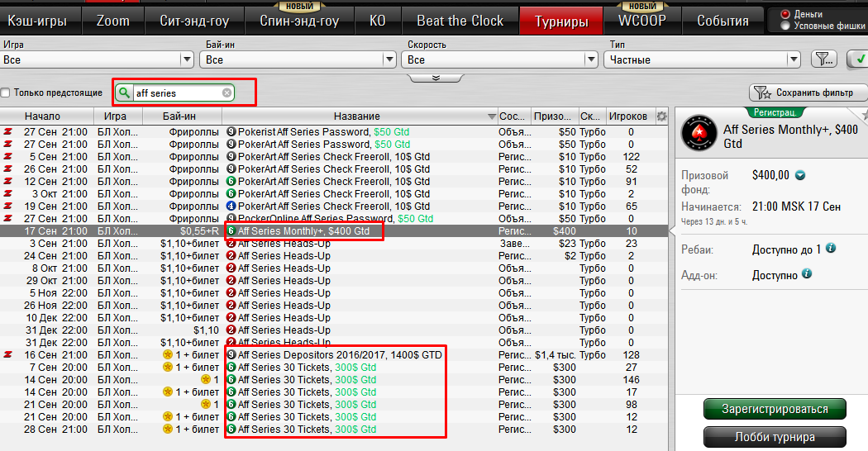The image size is (868, 451).
Task: Show add-on info icon next to 'Доступно'
Action: 807,274
